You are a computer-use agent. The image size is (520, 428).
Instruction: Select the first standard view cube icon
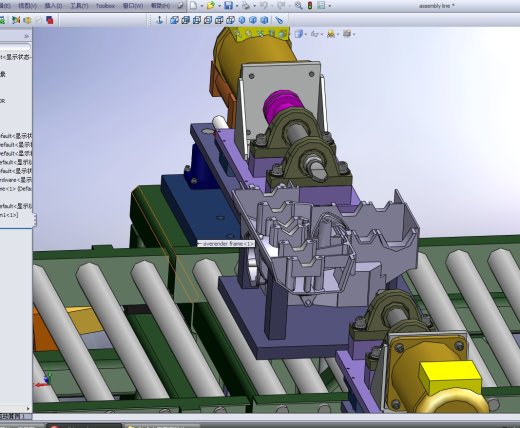[x=174, y=20]
